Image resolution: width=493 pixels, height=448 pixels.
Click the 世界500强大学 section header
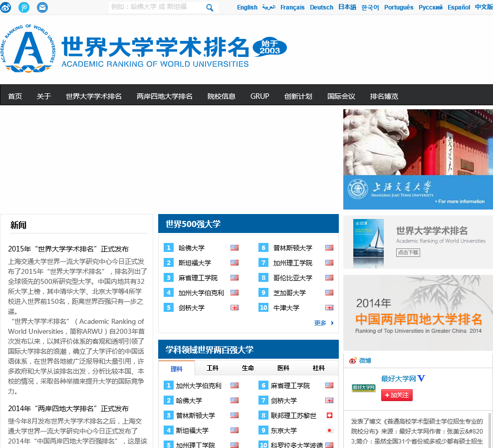[248, 224]
